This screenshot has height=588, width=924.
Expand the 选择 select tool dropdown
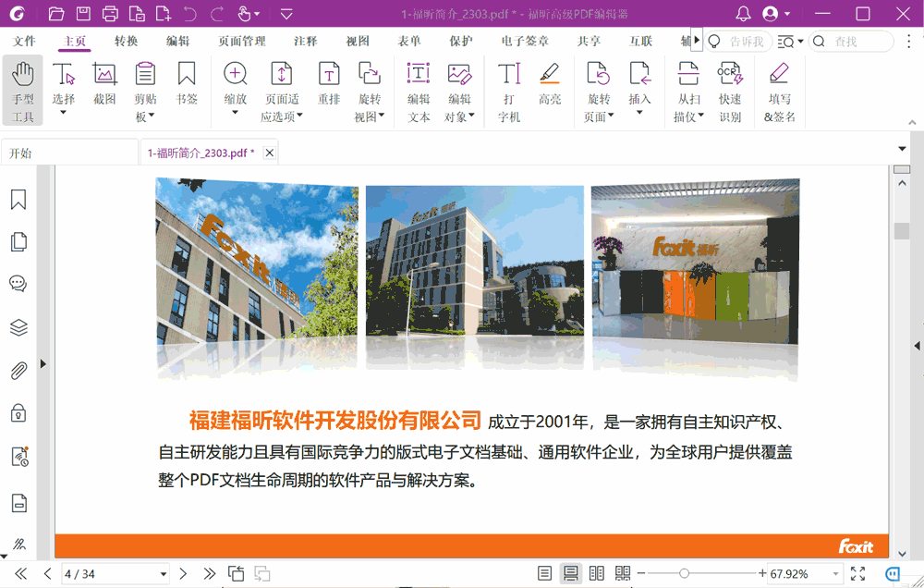63,112
